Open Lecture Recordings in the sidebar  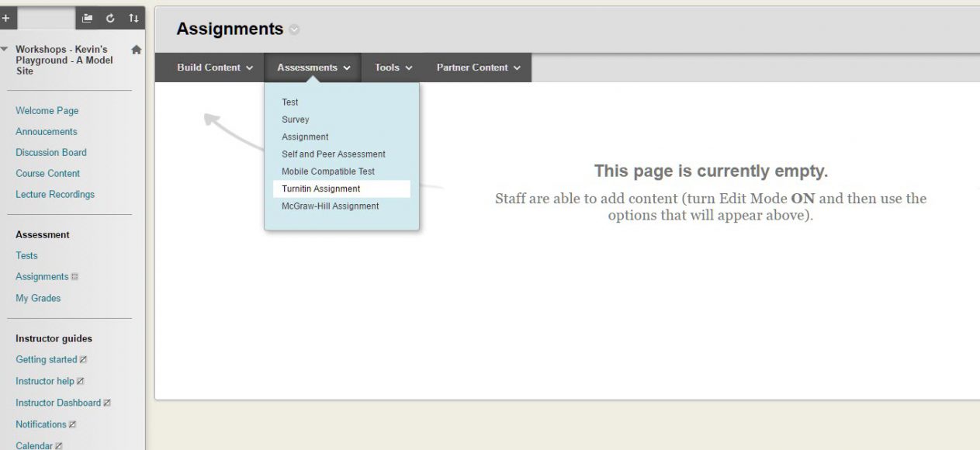click(55, 195)
